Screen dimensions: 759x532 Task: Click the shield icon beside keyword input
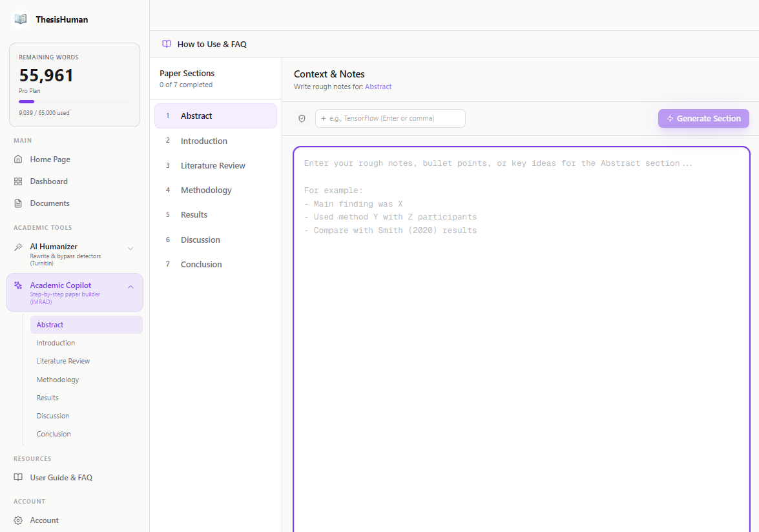(x=302, y=118)
